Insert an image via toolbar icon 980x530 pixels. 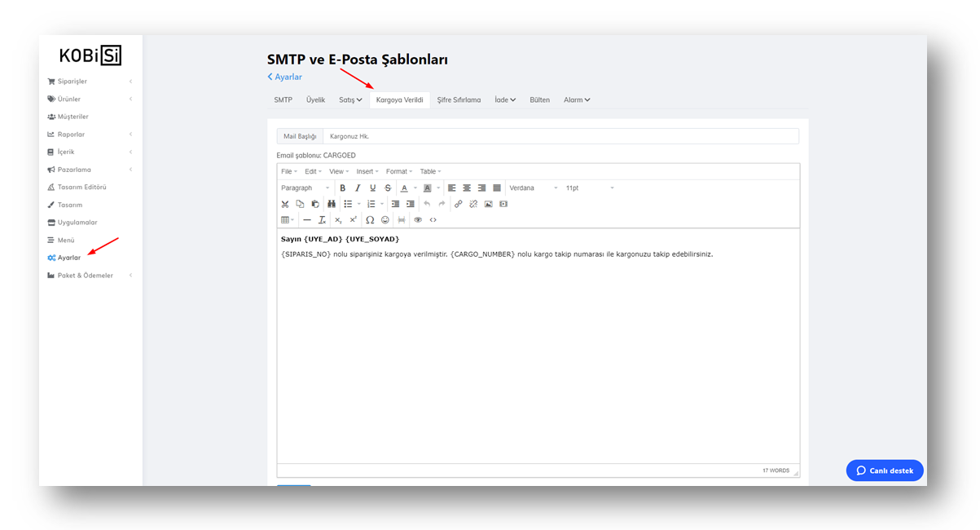tap(488, 204)
